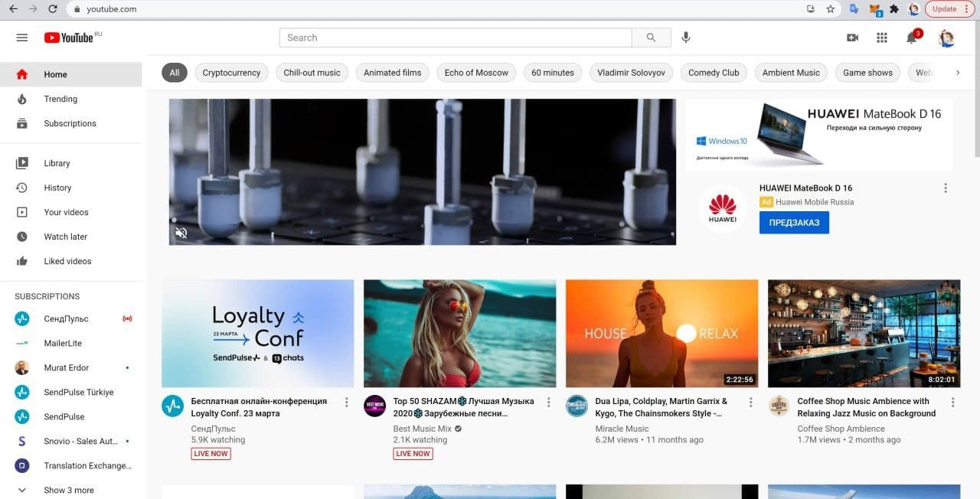Open Trending in sidebar

coord(71,99)
